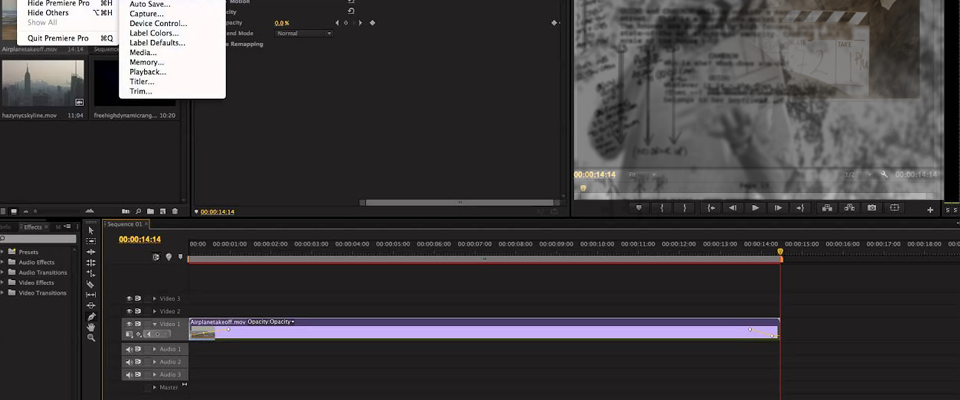Screen dimensions: 960x400
Task: Select the Razor tool
Action: point(91,284)
